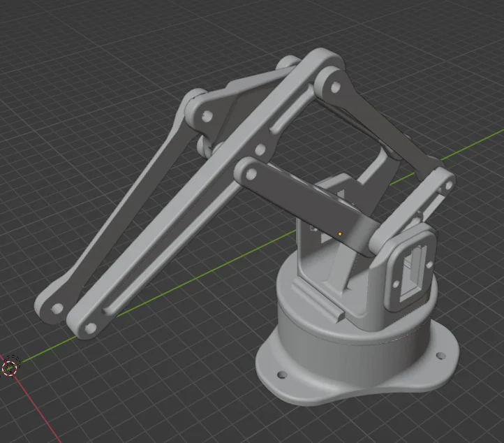Viewport: 504px width, 443px height.
Task: Click the 3D cursor at world origin
Action: tap(10, 367)
